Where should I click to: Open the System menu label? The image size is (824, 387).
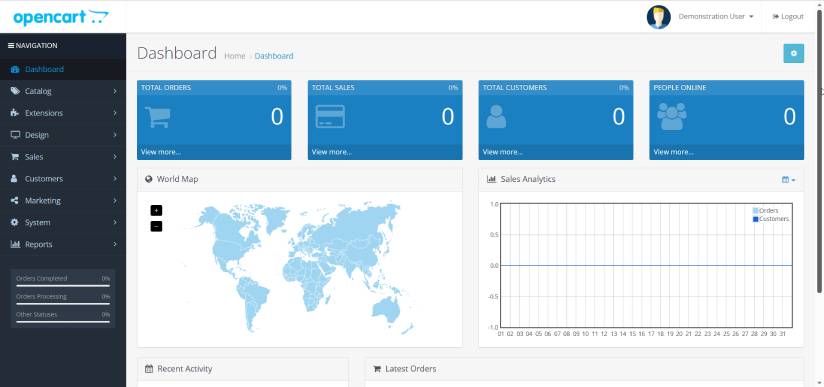pos(38,223)
